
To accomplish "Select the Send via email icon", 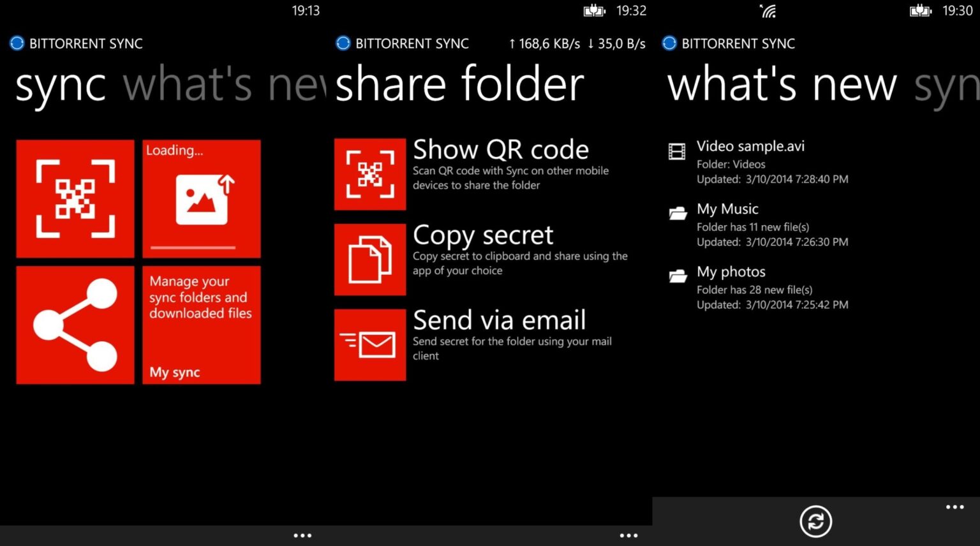I will (x=370, y=345).
